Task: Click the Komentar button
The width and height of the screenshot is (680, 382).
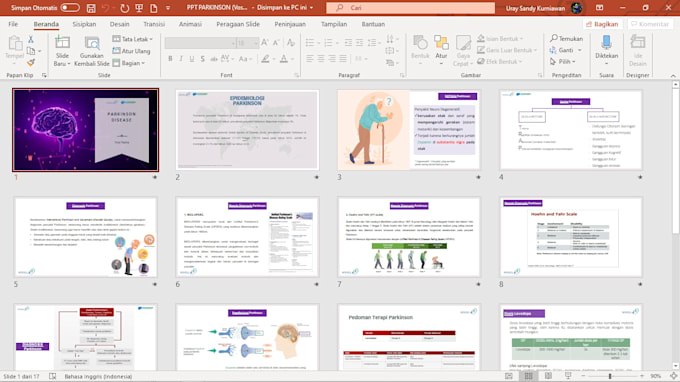Action: [x=650, y=24]
